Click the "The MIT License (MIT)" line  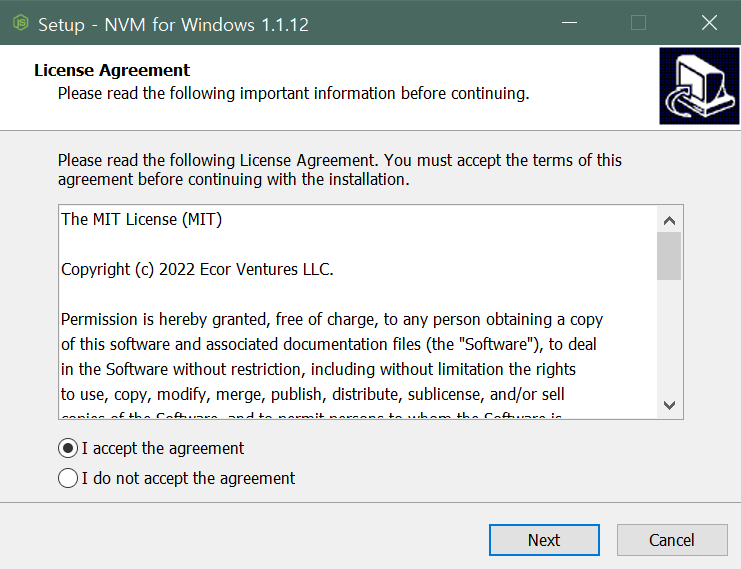click(142, 219)
